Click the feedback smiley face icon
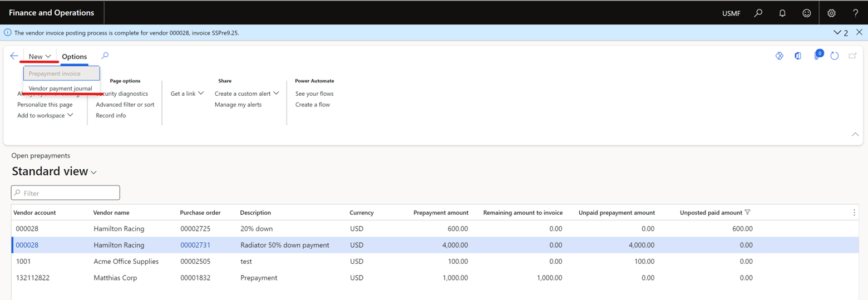Image resolution: width=868 pixels, height=300 pixels. point(806,13)
